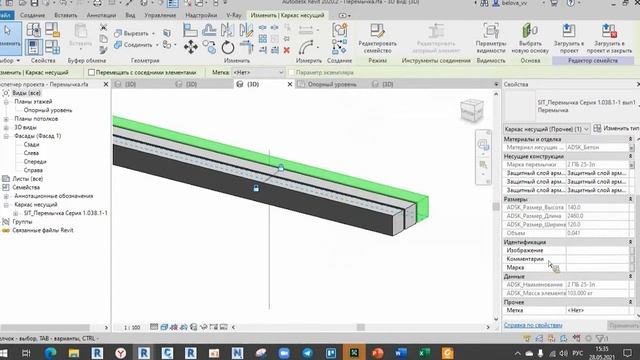Open Microsoft Edge from the taskbar

click(x=50, y=353)
